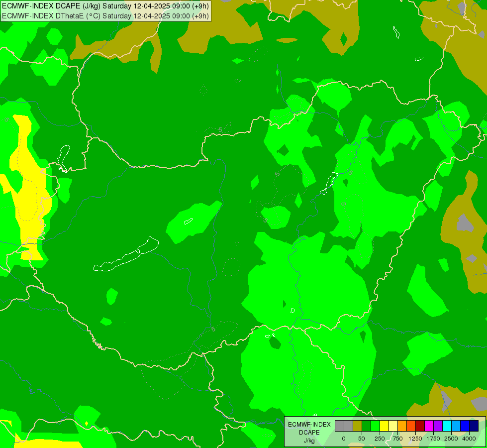Click the legend value 4000
Image resolution: width=487 pixels, height=448 pixels.
(469, 439)
